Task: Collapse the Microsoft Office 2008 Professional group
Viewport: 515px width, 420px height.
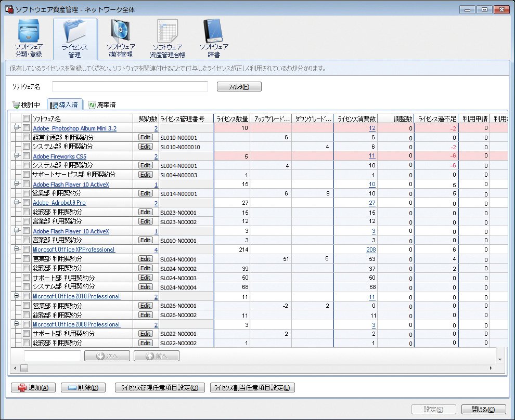Action: click(17, 324)
